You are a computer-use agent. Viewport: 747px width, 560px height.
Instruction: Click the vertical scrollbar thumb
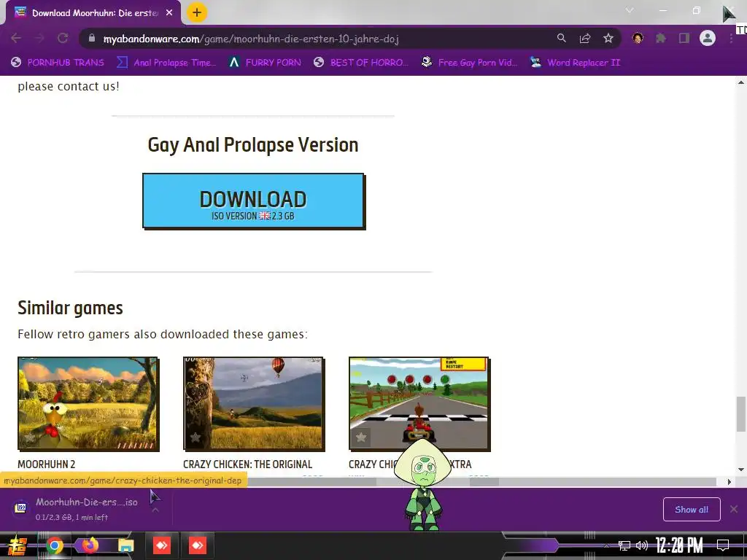pos(741,413)
